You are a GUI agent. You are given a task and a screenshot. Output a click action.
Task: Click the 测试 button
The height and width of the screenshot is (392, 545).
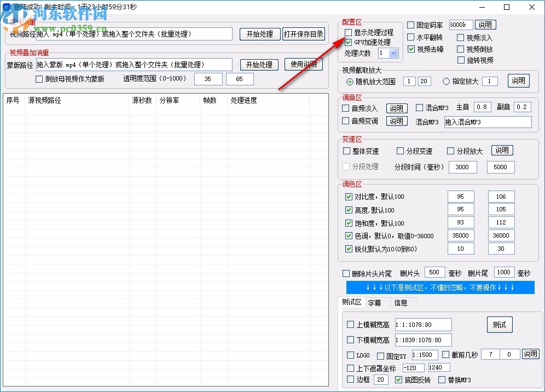(499, 324)
